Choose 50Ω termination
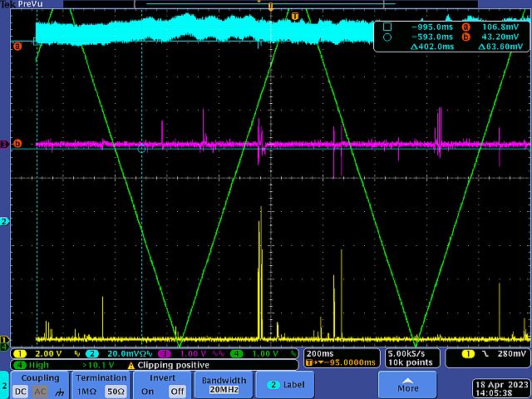This screenshot has width=532, height=399. tap(115, 391)
